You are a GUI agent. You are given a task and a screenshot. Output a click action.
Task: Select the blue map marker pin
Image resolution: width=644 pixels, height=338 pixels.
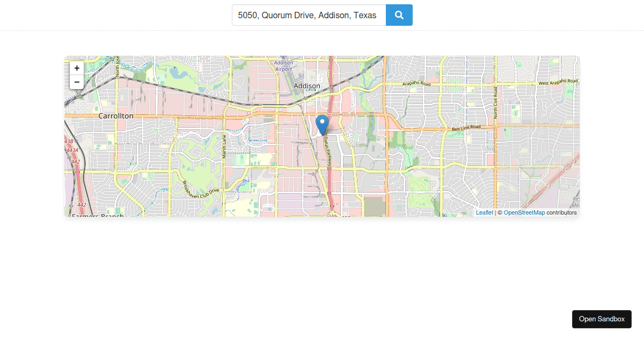click(322, 123)
